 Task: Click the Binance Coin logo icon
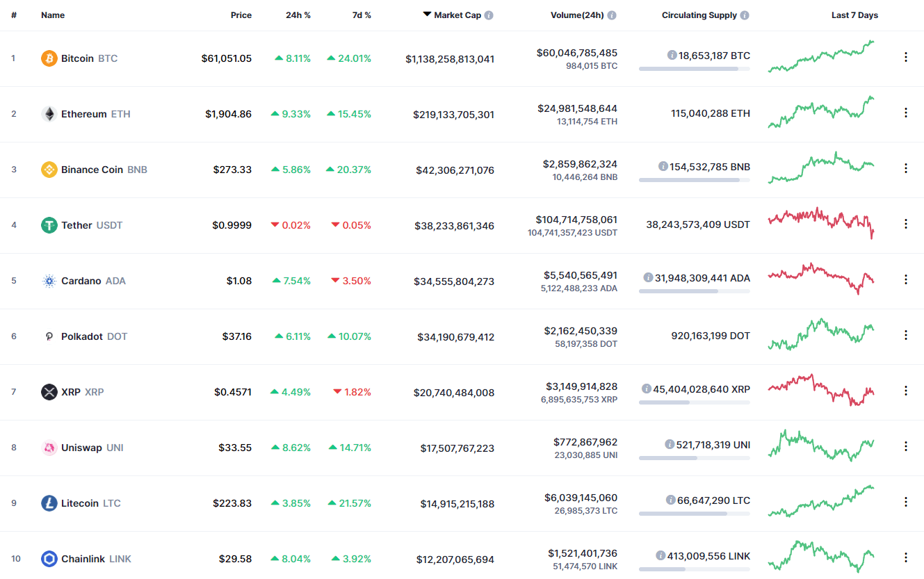pyautogui.click(x=49, y=170)
